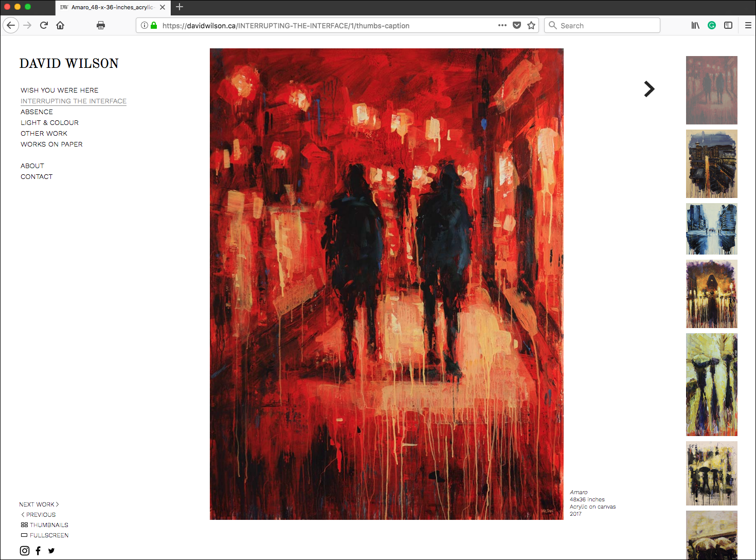Visit the Facebook page

[x=38, y=550]
